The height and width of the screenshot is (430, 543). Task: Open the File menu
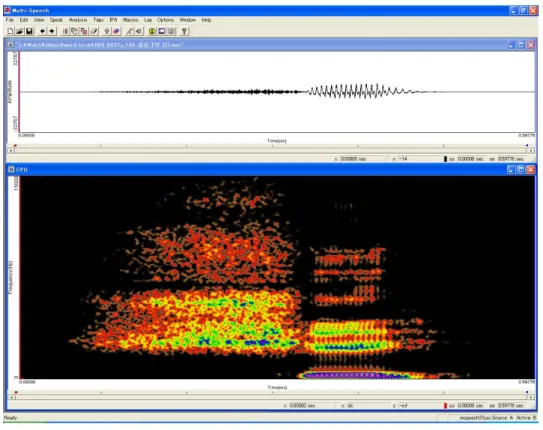[10, 20]
